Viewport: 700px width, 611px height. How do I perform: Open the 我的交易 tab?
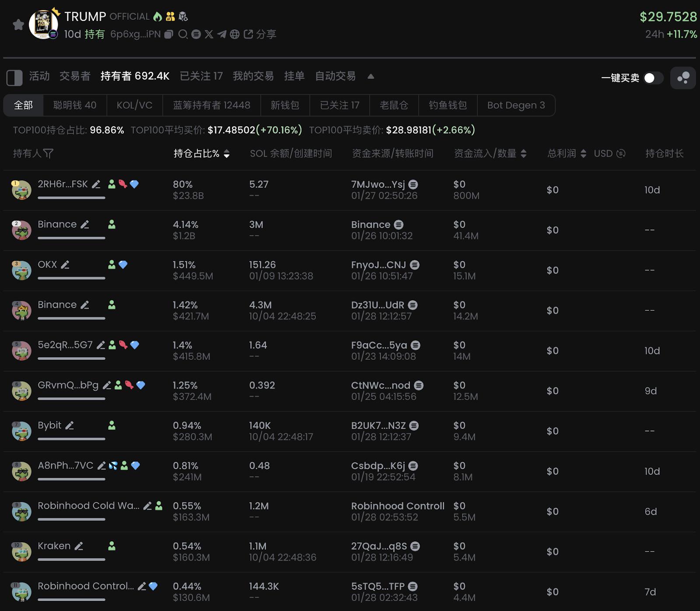click(253, 76)
